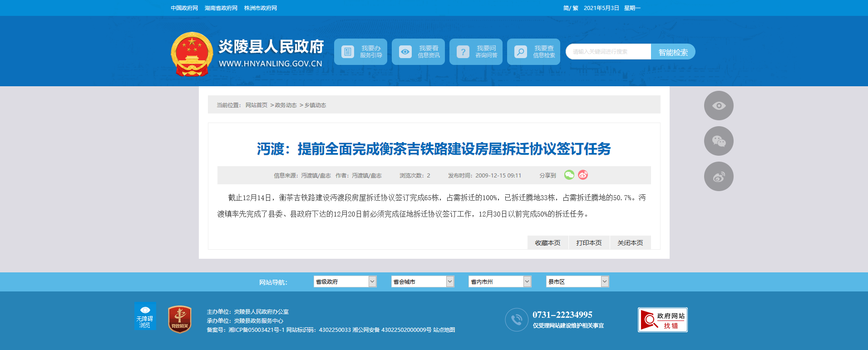Click the national emblem logo
This screenshot has width=868, height=350.
coord(192,54)
